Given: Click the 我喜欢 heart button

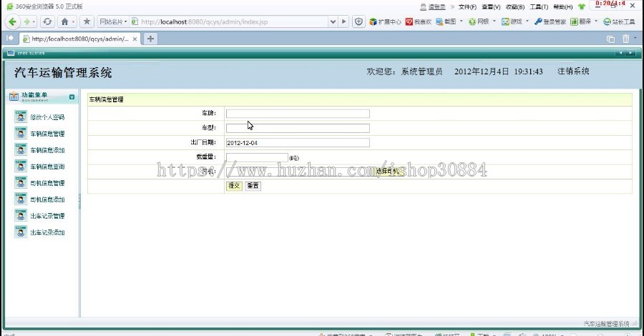Looking at the screenshot, I should point(418,21).
